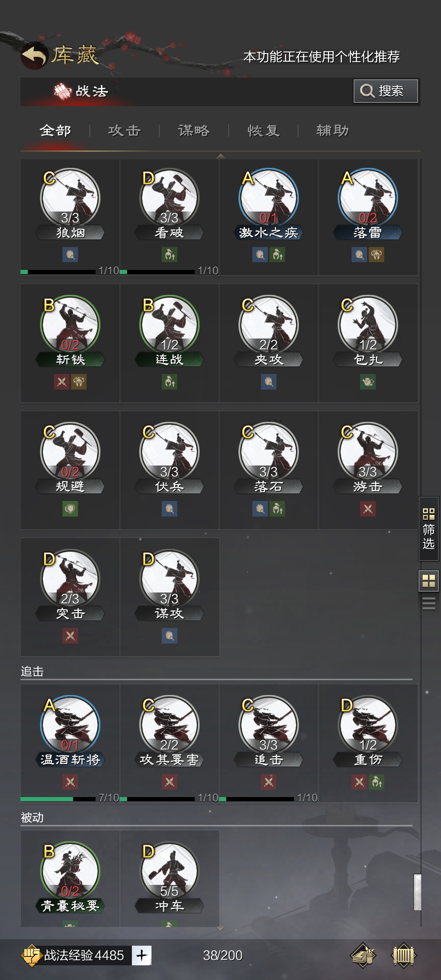Choose the 落雷 tactic icon
441x980 pixels.
368,198
